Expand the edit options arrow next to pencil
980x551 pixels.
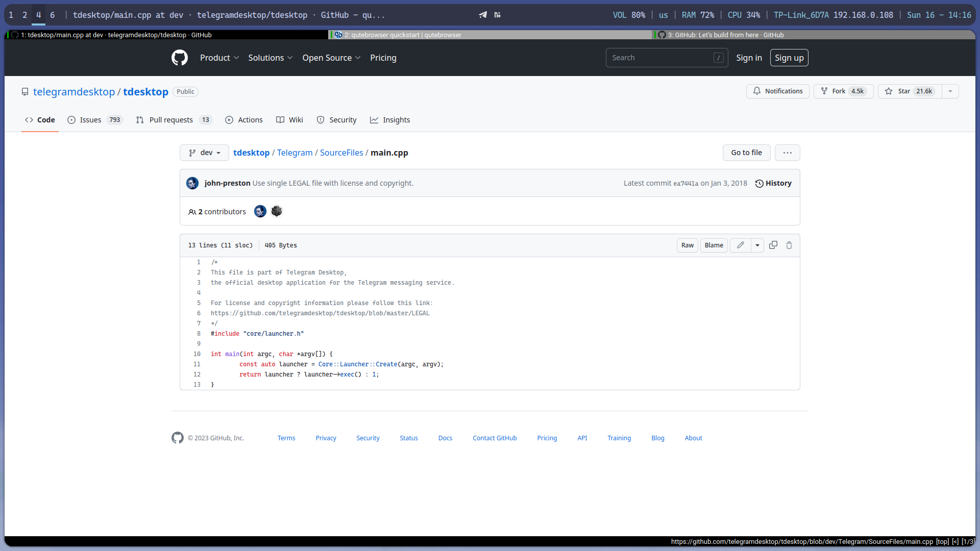click(757, 245)
